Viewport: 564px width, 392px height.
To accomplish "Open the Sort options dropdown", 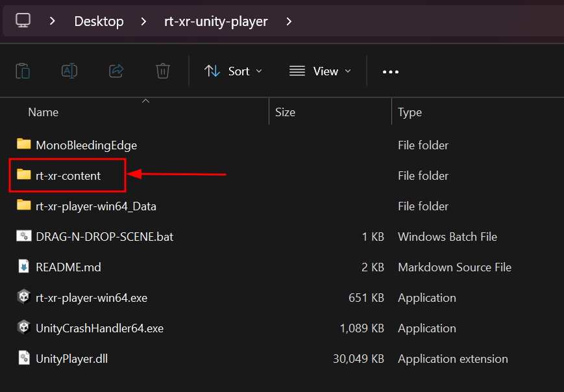I will [x=233, y=71].
